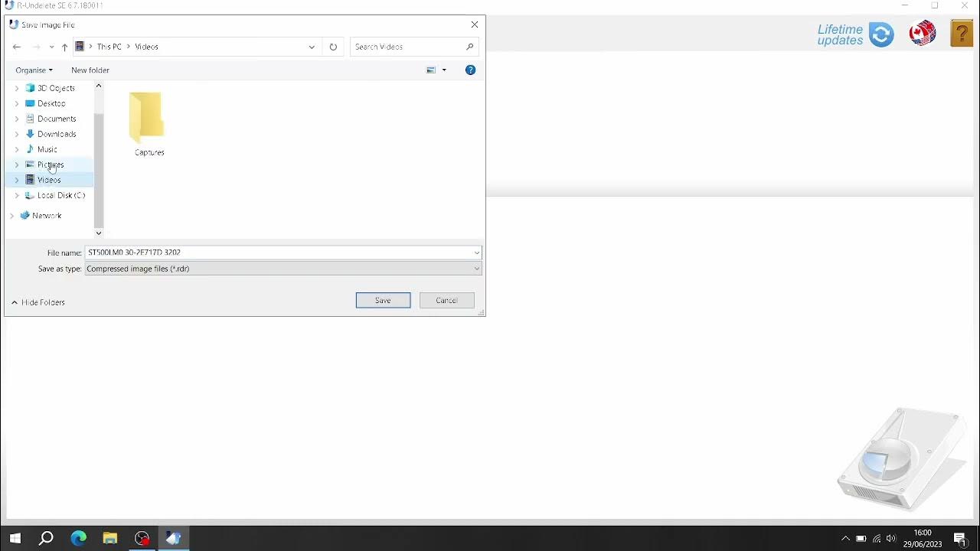Expand the Pictures tree node

click(x=17, y=165)
